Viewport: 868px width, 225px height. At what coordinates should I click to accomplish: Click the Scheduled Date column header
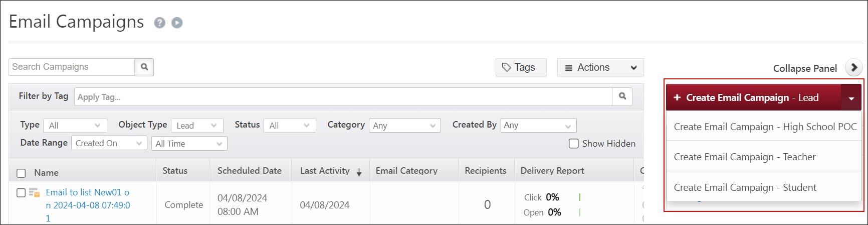tap(250, 171)
